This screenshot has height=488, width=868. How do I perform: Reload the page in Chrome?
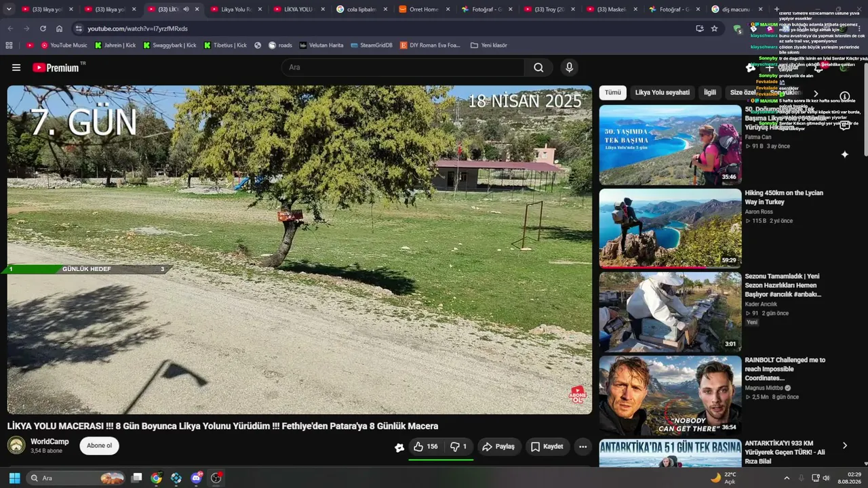point(43,28)
